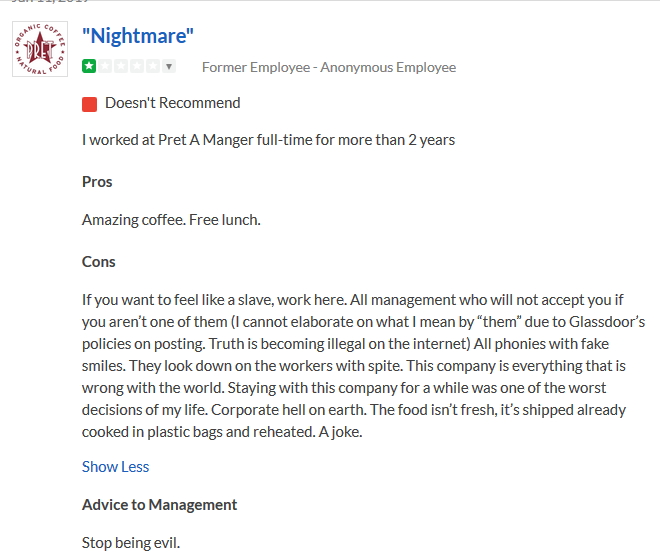Image resolution: width=660 pixels, height=555 pixels.
Task: Click the Cons paragraph about management
Action: click(x=363, y=365)
